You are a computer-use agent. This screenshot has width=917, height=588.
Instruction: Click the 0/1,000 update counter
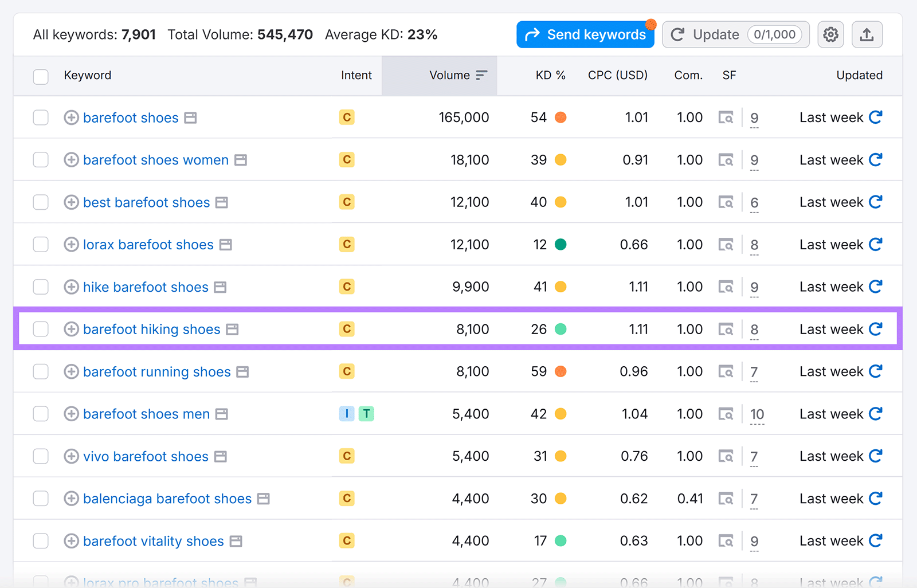tap(775, 34)
